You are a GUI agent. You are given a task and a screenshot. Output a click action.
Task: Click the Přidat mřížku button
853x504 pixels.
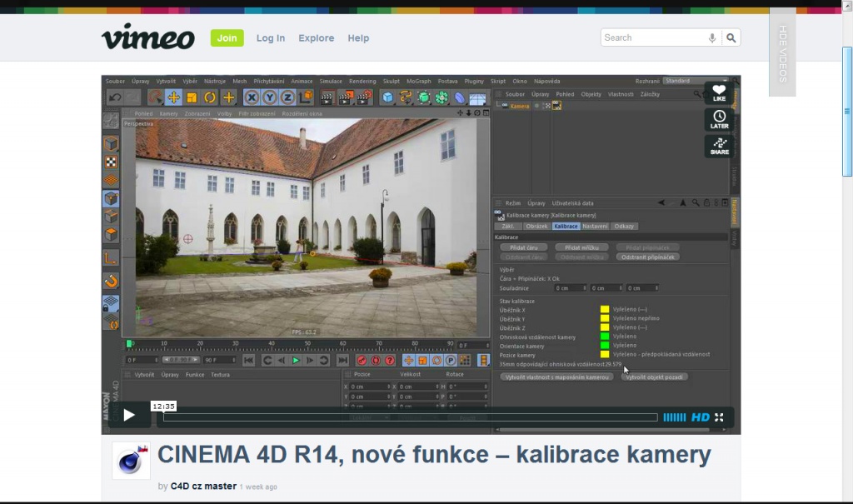(x=581, y=247)
